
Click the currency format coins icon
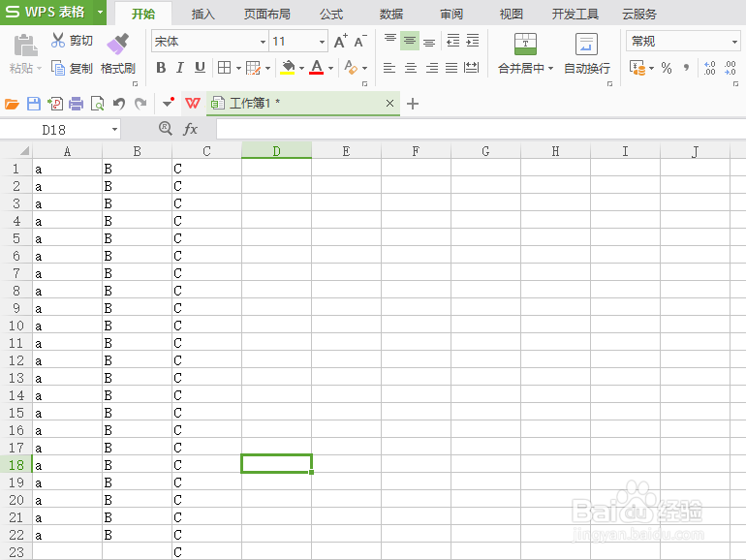(x=637, y=68)
